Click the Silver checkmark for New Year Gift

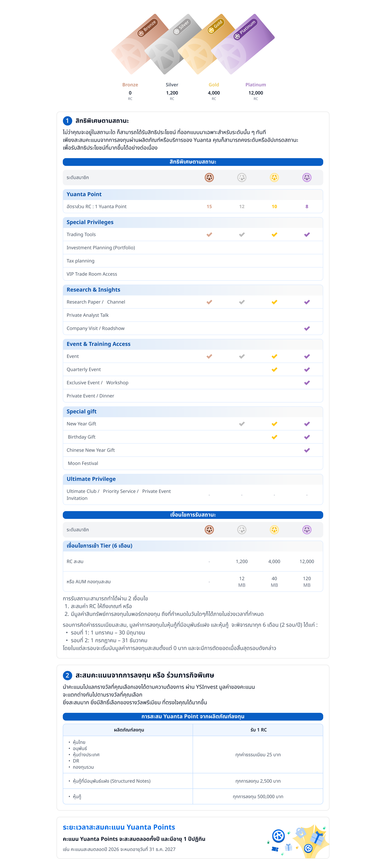click(242, 424)
